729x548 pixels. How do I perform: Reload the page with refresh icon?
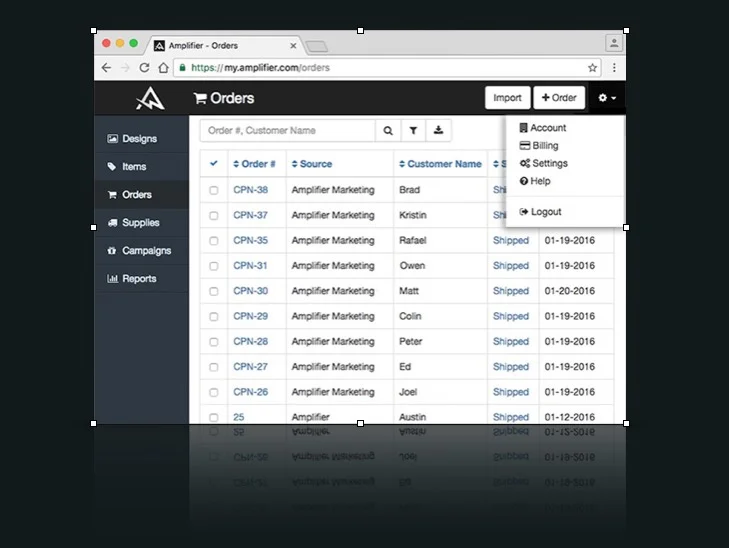(x=144, y=68)
